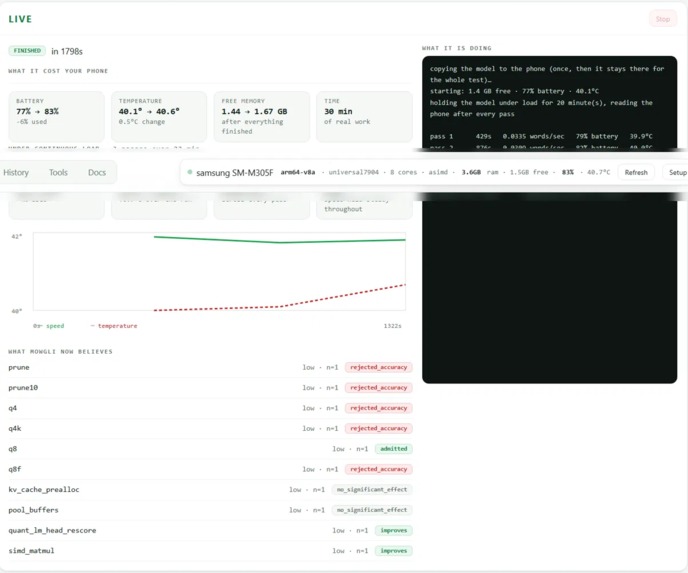
Task: Select the samsung SM-M305F device name
Action: [234, 172]
